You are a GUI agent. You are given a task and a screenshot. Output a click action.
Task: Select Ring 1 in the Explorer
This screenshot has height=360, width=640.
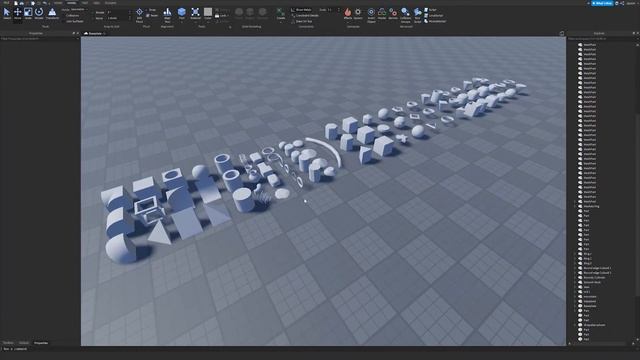(588, 254)
